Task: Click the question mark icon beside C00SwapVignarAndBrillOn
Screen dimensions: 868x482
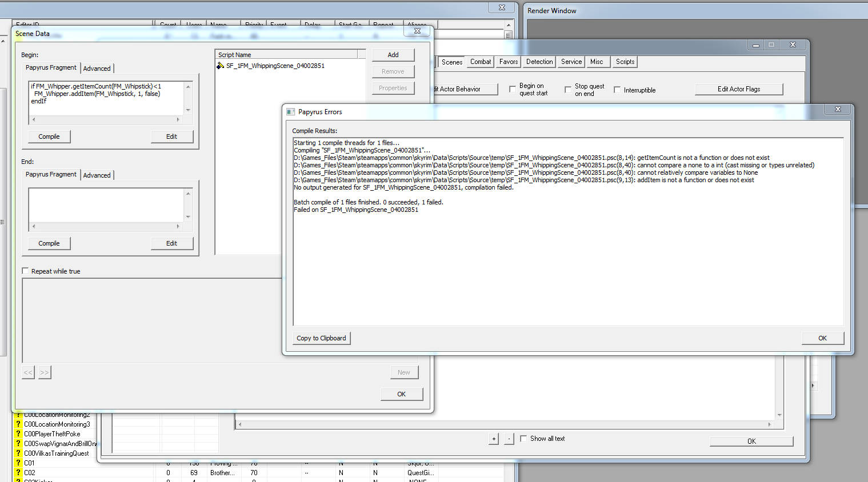Action: [18, 444]
